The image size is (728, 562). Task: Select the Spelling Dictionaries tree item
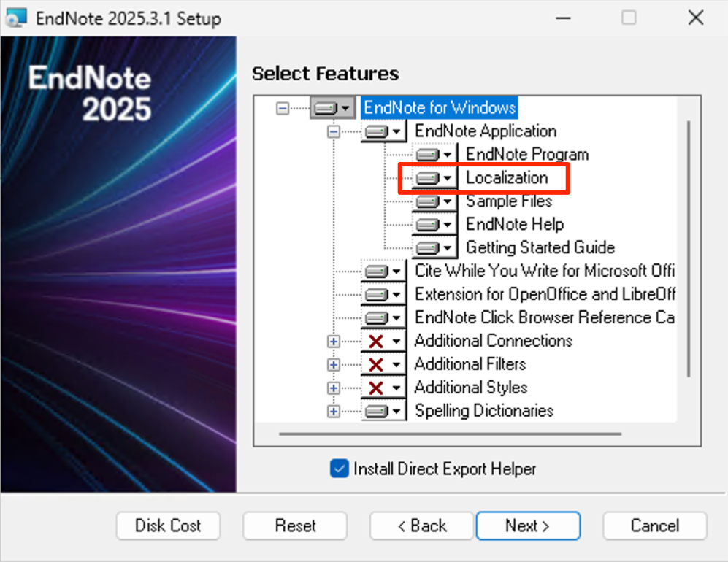484,411
